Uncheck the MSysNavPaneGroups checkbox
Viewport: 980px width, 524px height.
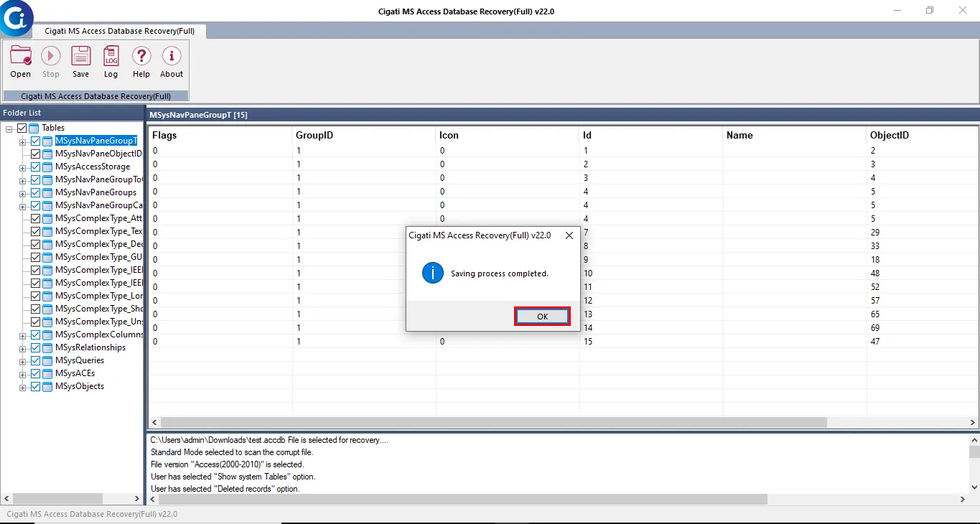click(x=35, y=192)
